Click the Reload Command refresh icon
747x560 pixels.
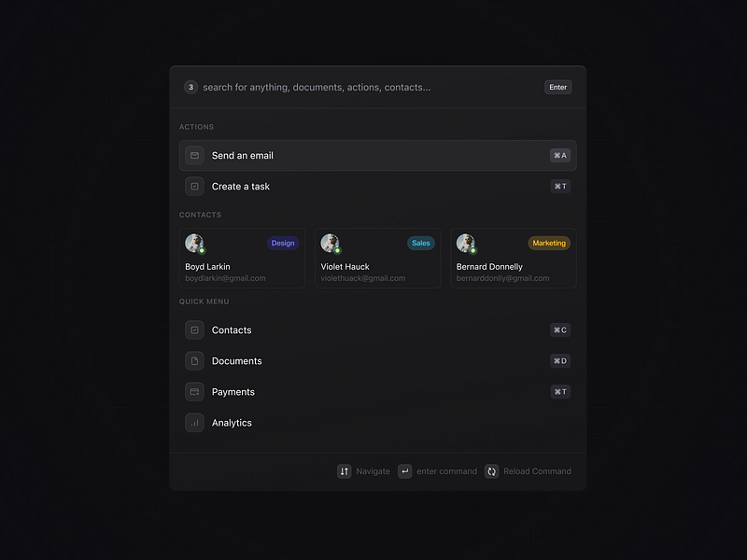[491, 471]
